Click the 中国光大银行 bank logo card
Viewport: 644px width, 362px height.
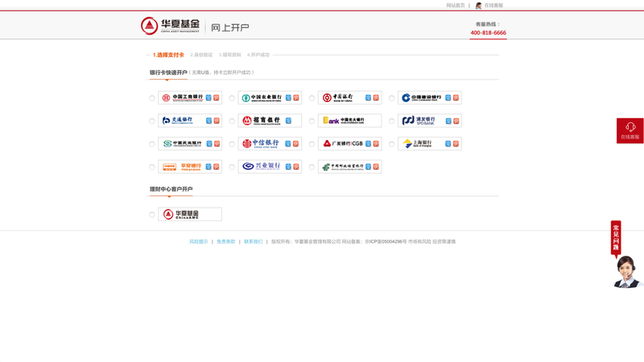[350, 121]
